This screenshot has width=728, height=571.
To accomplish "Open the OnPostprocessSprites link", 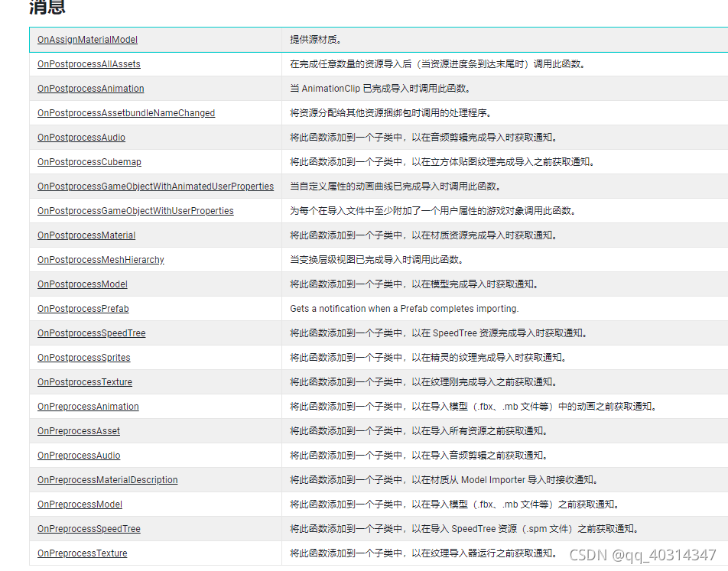I will 83,358.
